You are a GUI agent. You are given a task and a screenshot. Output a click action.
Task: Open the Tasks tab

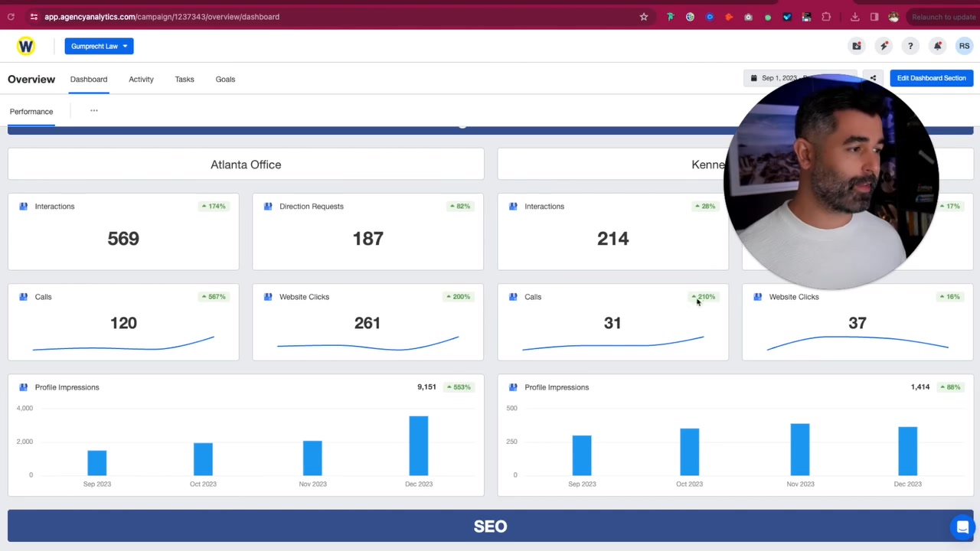click(185, 79)
